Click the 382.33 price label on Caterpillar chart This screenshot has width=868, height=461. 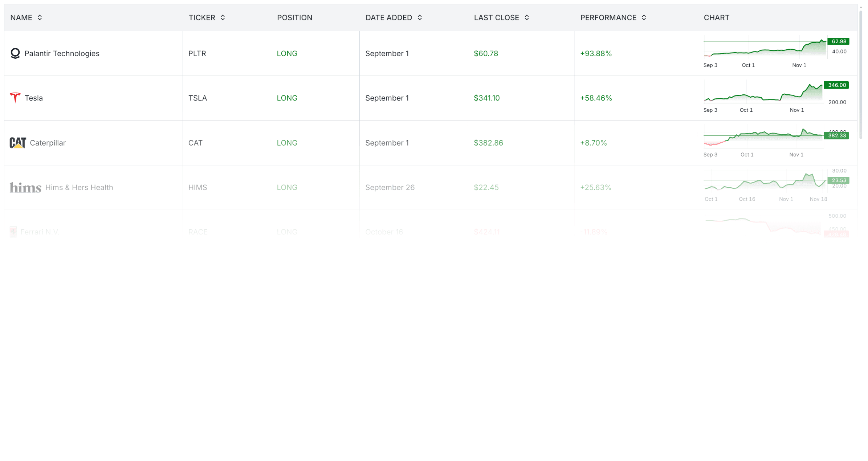tap(836, 135)
